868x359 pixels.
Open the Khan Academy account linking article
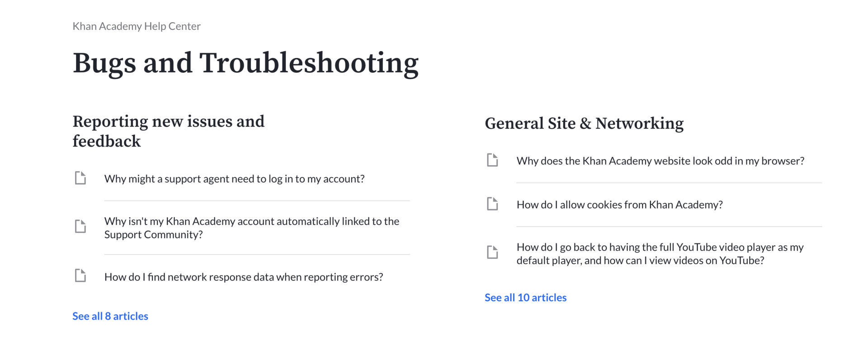[251, 228]
